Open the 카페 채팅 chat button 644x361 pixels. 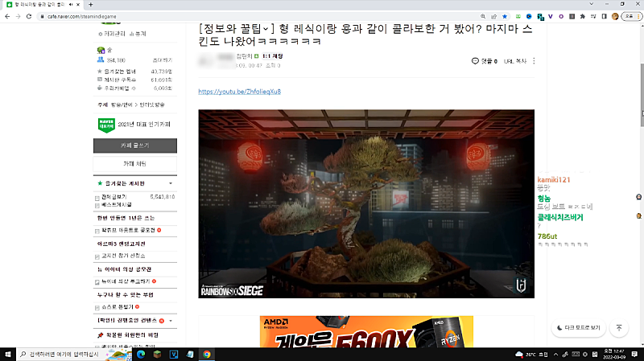coord(135,164)
